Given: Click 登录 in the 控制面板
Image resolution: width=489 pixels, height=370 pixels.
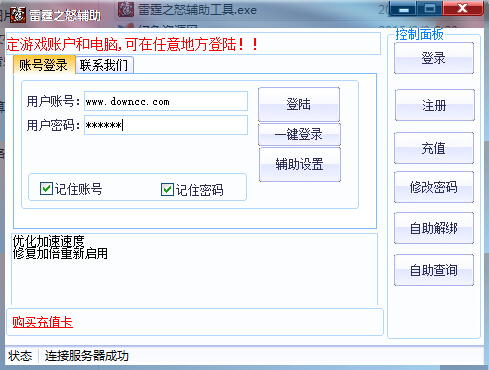Looking at the screenshot, I should tap(434, 58).
